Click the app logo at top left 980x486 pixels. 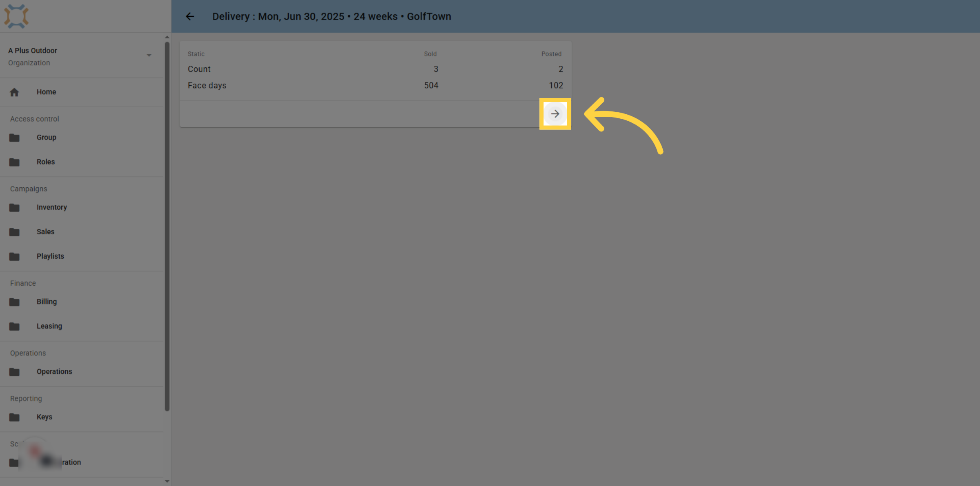coord(16,16)
